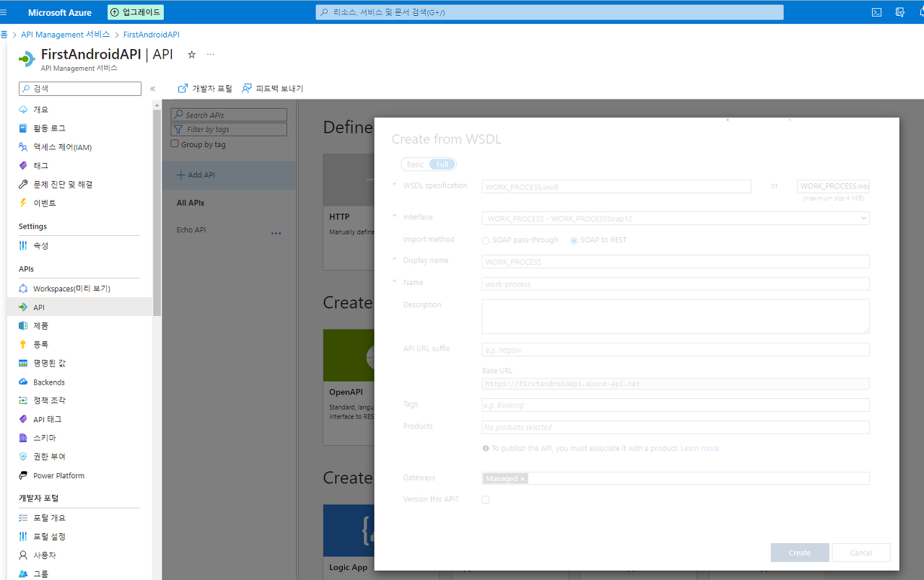Screen dimensions: 924x580
Task: Enable Group by tag checkbox
Action: (x=175, y=144)
